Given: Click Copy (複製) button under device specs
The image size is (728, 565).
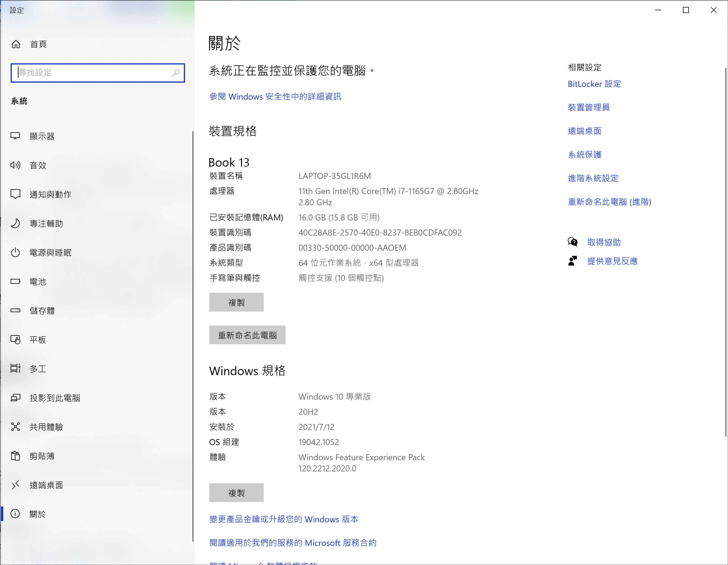Looking at the screenshot, I should pyautogui.click(x=236, y=302).
